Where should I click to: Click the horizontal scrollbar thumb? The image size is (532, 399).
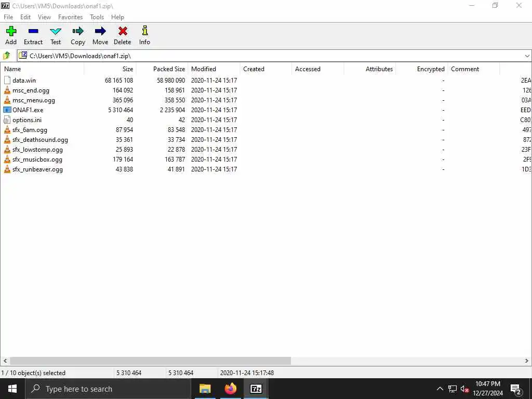[x=150, y=361]
